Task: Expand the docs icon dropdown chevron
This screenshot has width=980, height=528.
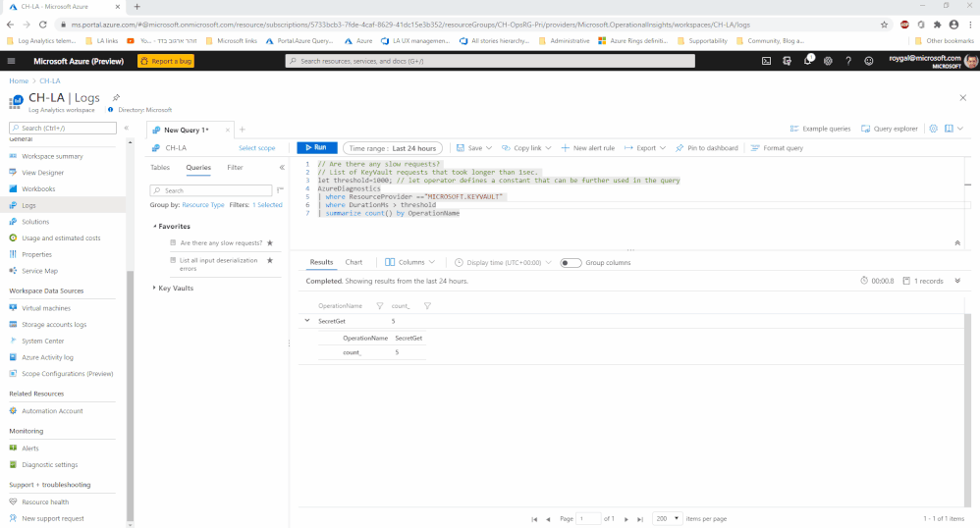Action: 960,129
